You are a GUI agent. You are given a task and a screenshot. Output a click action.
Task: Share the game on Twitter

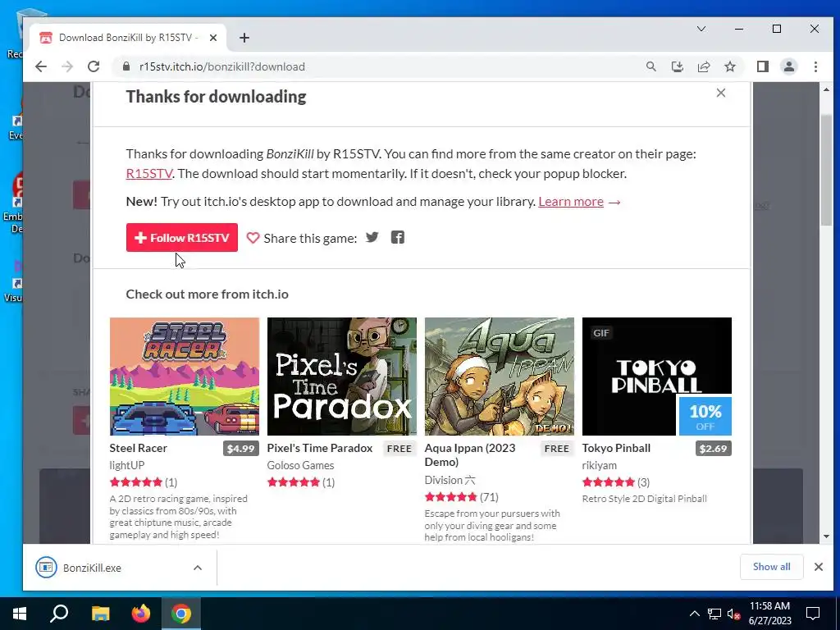pos(372,237)
